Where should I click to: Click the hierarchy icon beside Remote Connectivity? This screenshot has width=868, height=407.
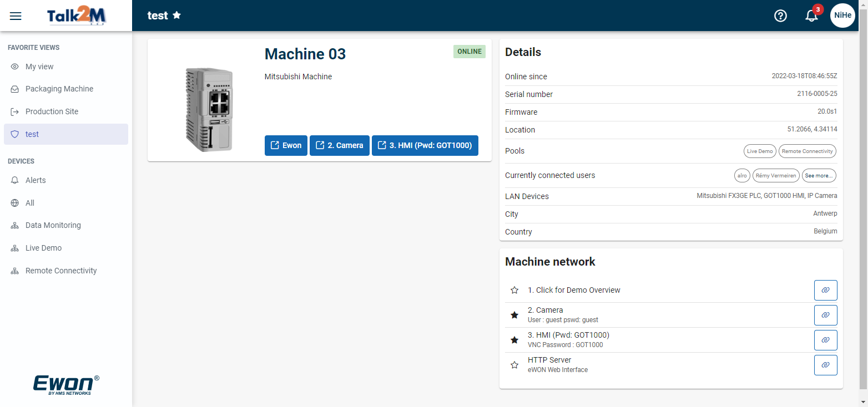coord(15,271)
